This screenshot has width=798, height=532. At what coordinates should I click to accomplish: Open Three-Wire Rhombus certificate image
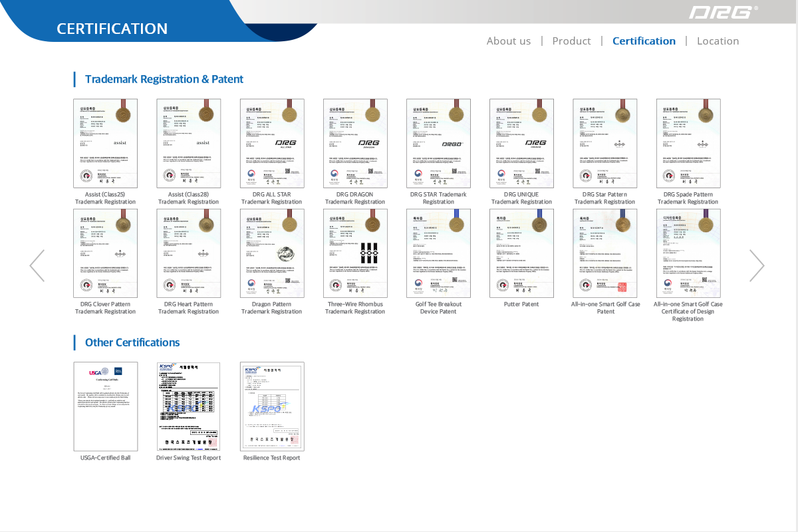point(355,253)
